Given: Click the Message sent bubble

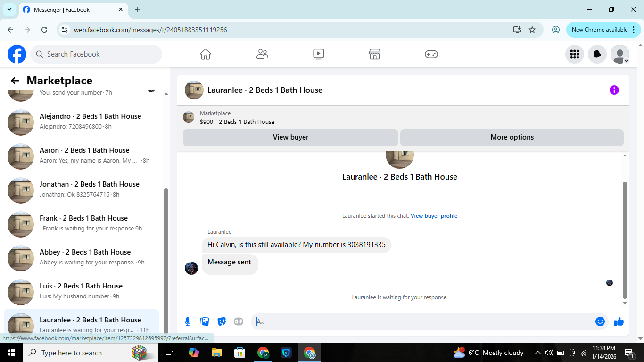Looking at the screenshot, I should pyautogui.click(x=230, y=264).
